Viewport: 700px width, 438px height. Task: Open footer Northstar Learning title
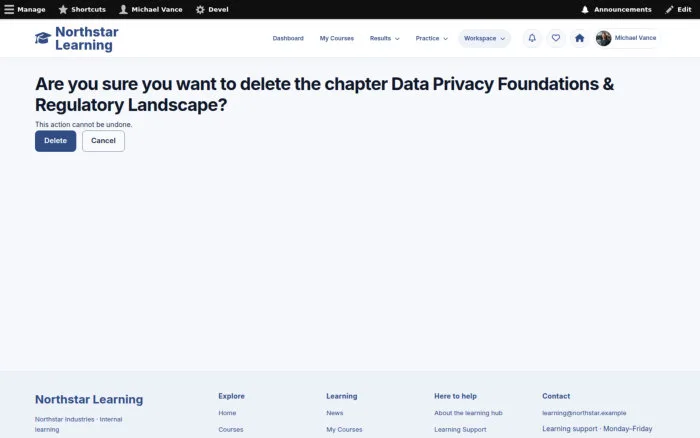[x=89, y=400]
